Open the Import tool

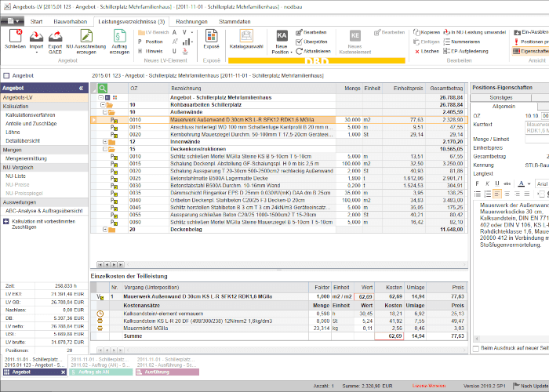tap(36, 36)
